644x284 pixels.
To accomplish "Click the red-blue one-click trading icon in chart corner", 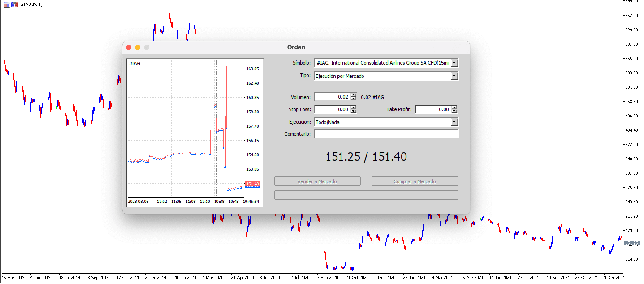I will (x=15, y=4).
